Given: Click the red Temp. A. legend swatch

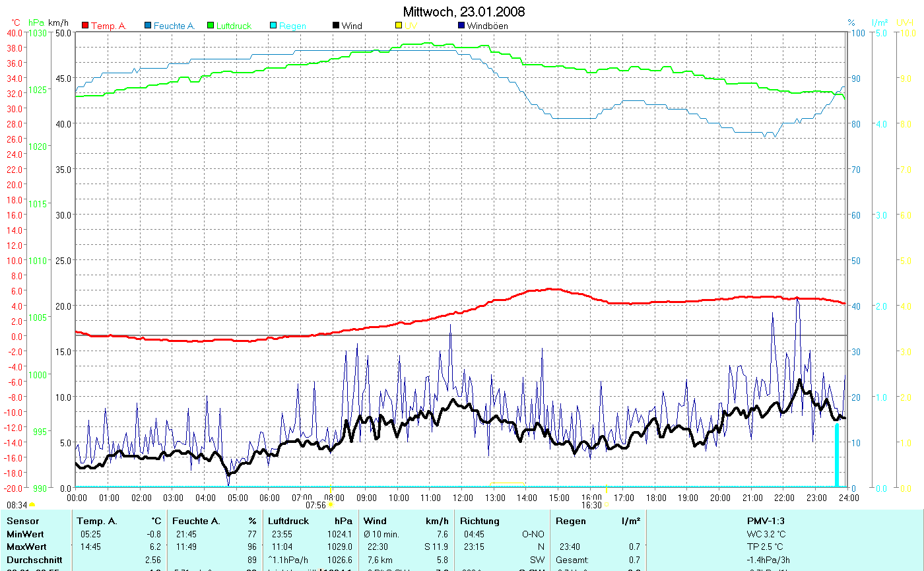Looking at the screenshot, I should (85, 26).
